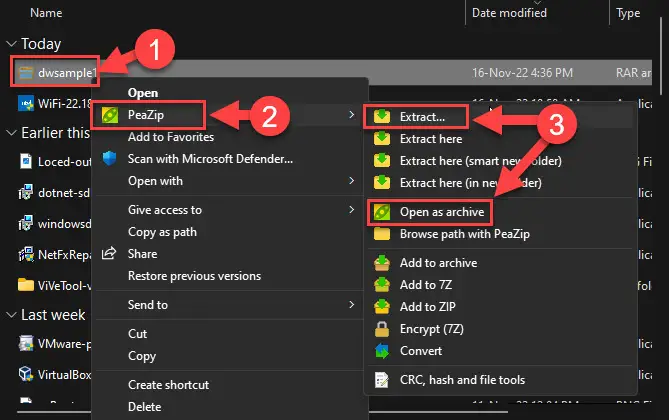Viewport: 669px width, 420px height.
Task: Sort by Date modified column header
Action: coord(509,13)
